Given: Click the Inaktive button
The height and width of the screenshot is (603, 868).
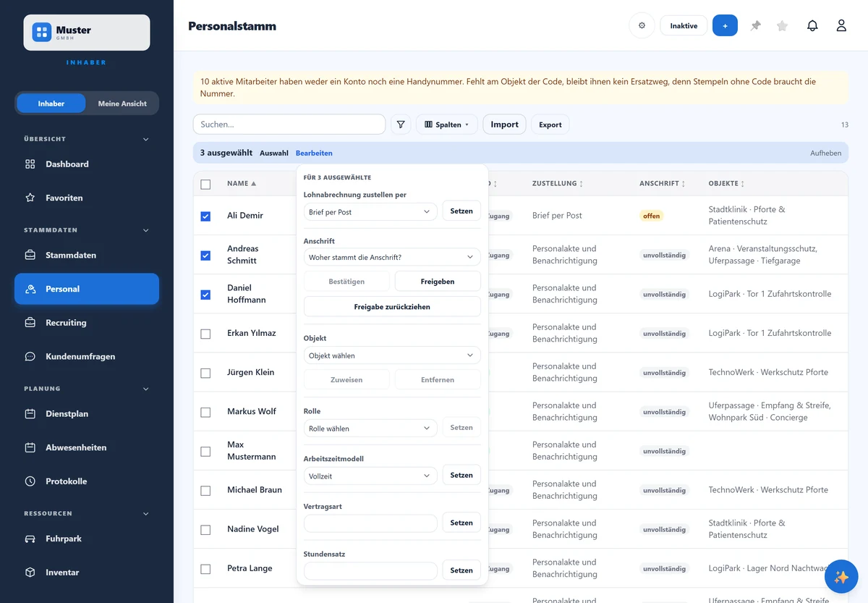Looking at the screenshot, I should pos(684,25).
